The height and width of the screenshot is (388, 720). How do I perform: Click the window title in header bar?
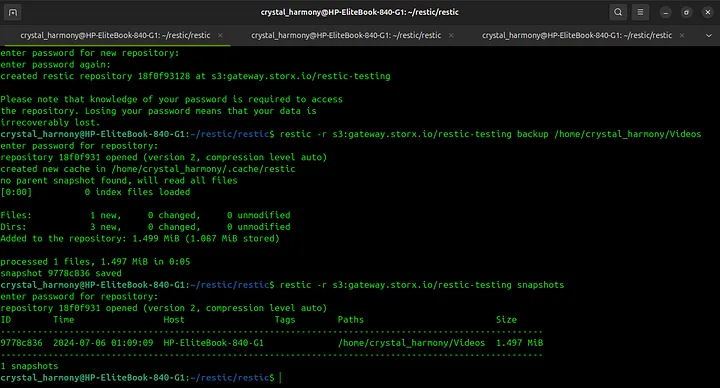360,12
